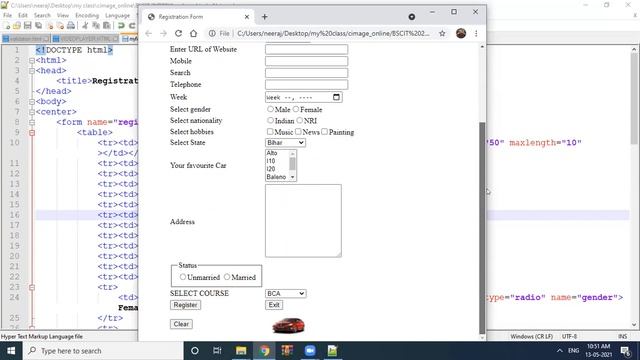Open the Zoom app from taskbar
The width and height of the screenshot is (640, 360).
click(310, 351)
